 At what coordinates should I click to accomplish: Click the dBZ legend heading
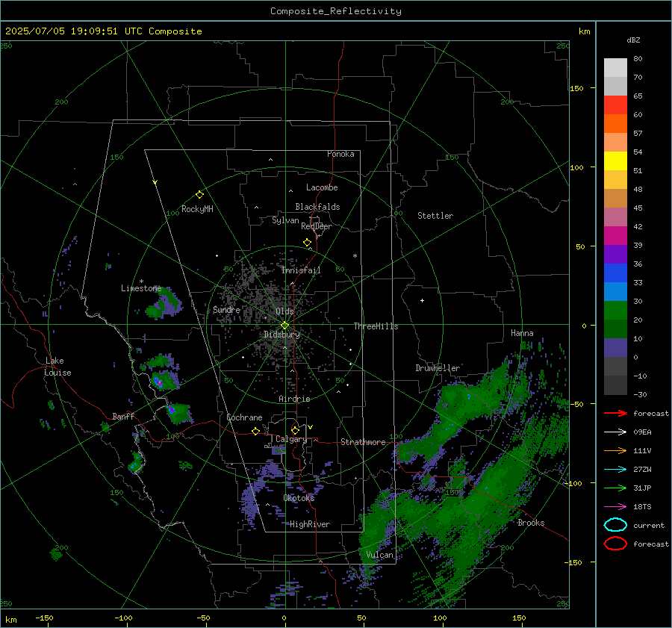(633, 40)
